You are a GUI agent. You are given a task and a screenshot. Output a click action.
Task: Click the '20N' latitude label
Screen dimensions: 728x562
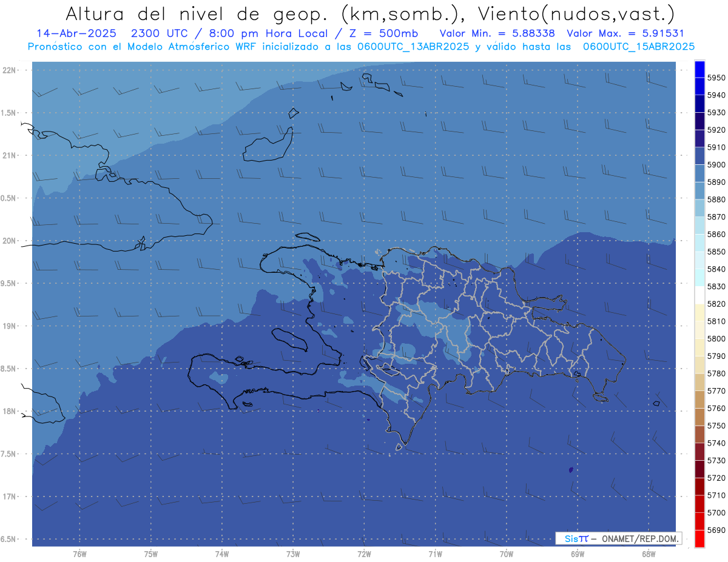[x=9, y=241]
